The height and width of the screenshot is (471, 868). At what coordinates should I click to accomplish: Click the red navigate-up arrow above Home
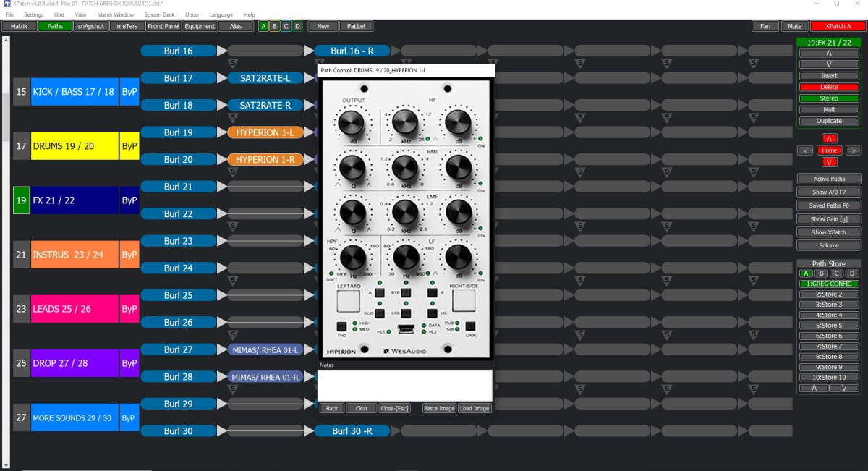pos(829,138)
